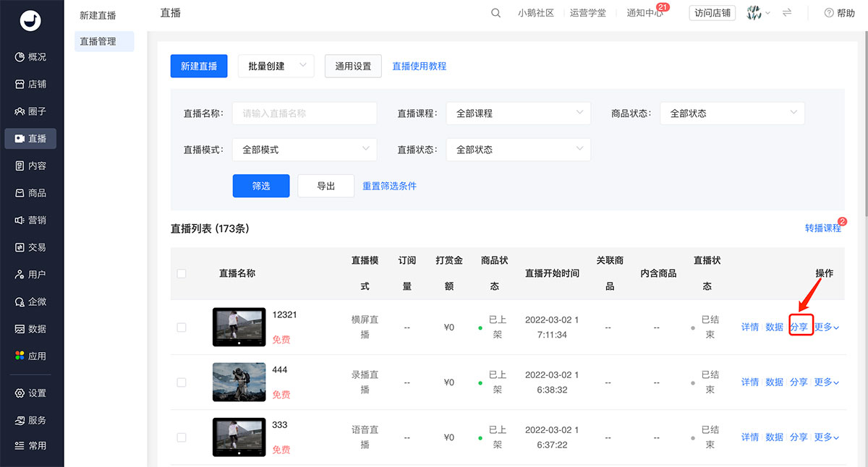The image size is (868, 467).
Task: Open the 概况 overview sidebar icon
Action: coord(20,57)
